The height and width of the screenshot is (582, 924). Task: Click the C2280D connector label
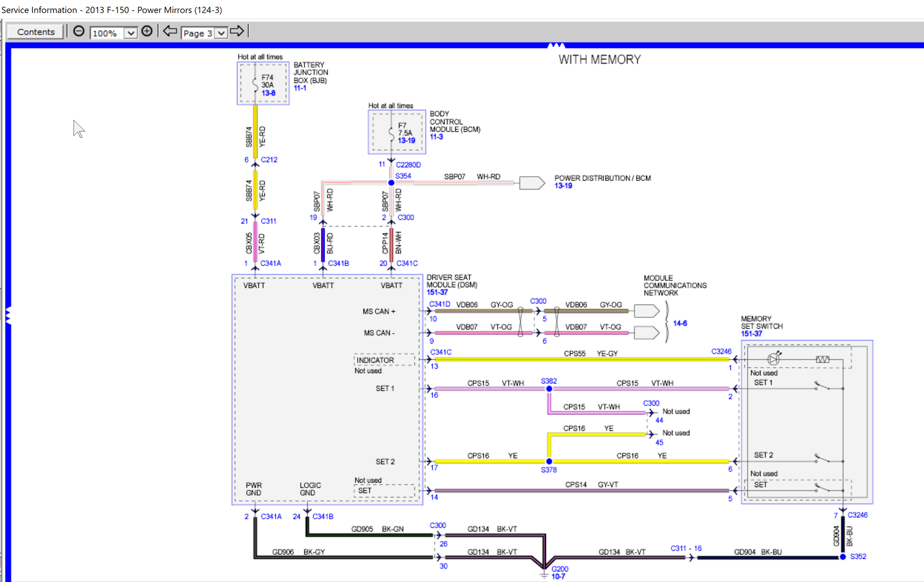[408, 165]
